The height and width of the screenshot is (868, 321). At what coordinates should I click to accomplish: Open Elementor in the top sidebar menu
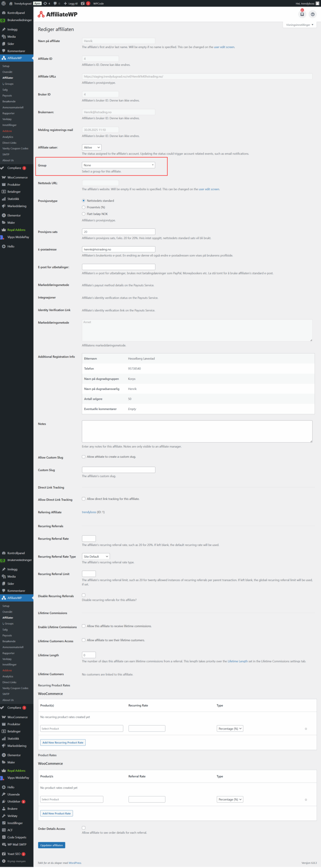click(14, 215)
